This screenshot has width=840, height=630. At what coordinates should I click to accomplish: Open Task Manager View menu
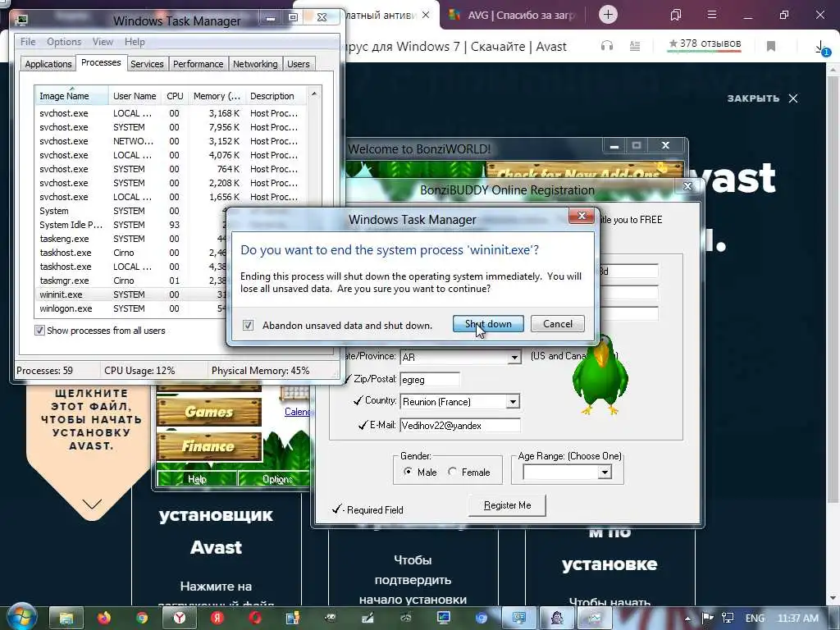pos(103,42)
